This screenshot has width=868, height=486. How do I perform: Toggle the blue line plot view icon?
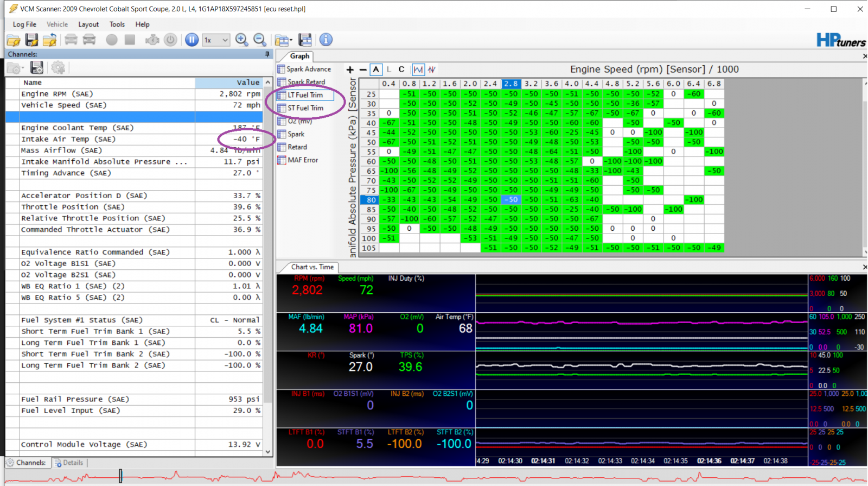418,70
